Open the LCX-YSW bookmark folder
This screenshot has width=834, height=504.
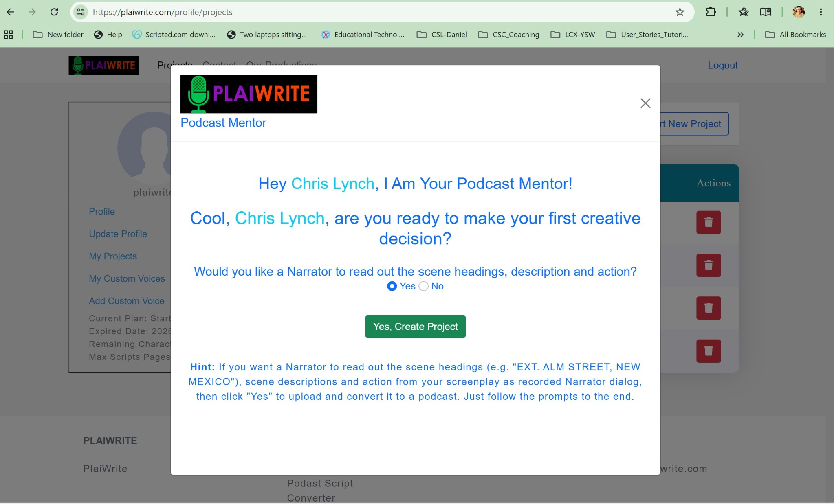pos(573,35)
